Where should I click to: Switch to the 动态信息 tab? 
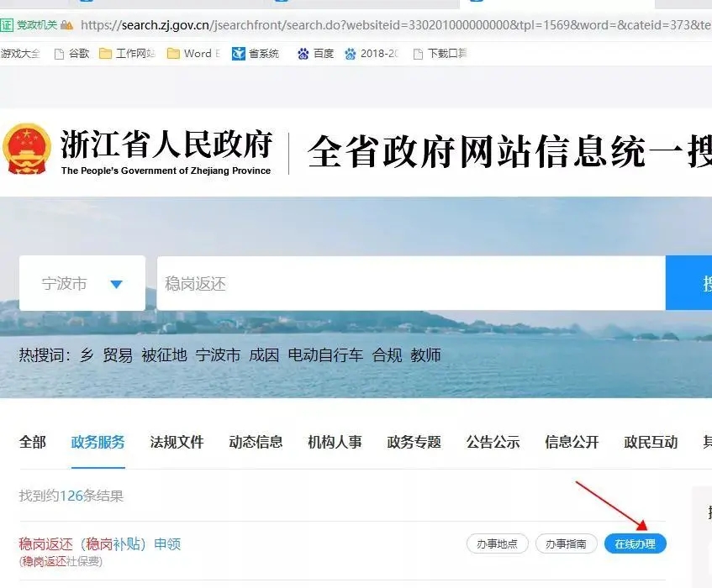256,442
